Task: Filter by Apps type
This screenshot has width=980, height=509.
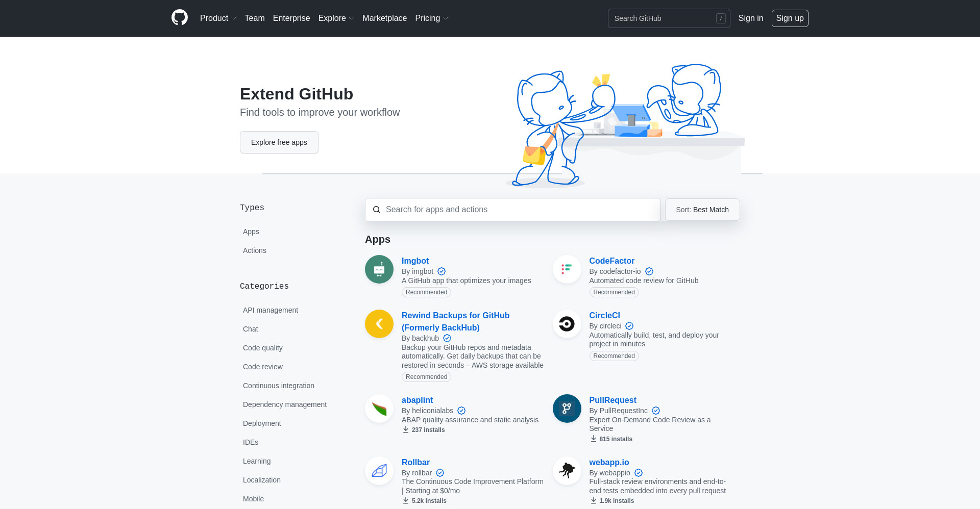Action: coord(251,232)
